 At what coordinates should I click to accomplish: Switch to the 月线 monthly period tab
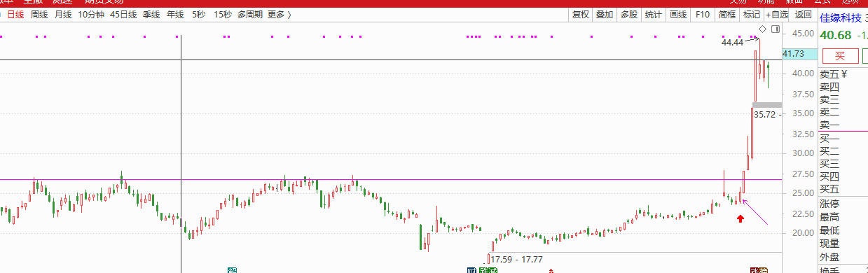point(62,14)
